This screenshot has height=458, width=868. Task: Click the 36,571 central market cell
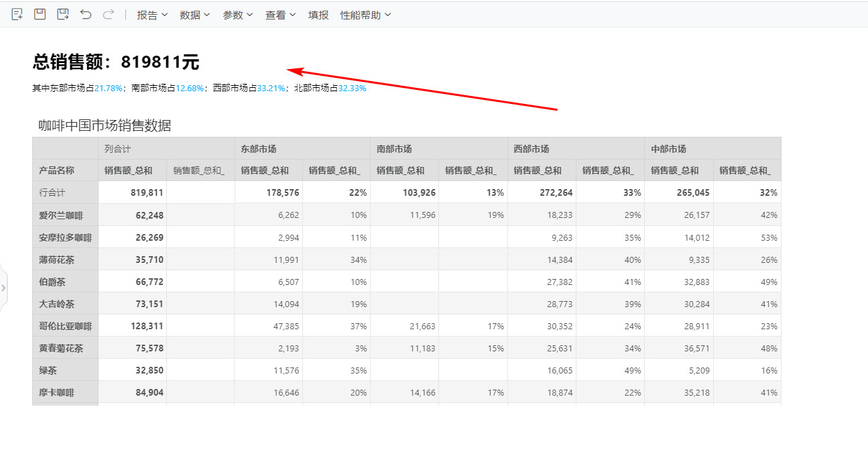[678, 348]
